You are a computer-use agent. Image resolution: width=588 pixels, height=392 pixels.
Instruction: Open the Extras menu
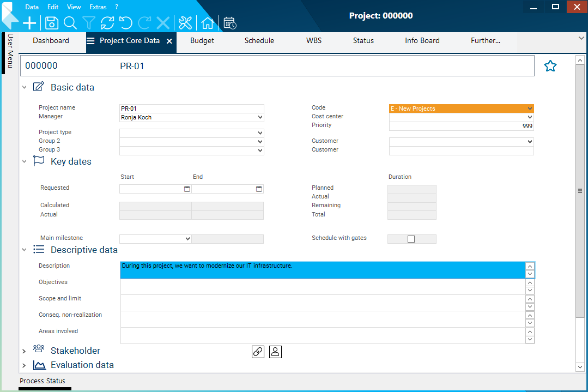(x=98, y=7)
